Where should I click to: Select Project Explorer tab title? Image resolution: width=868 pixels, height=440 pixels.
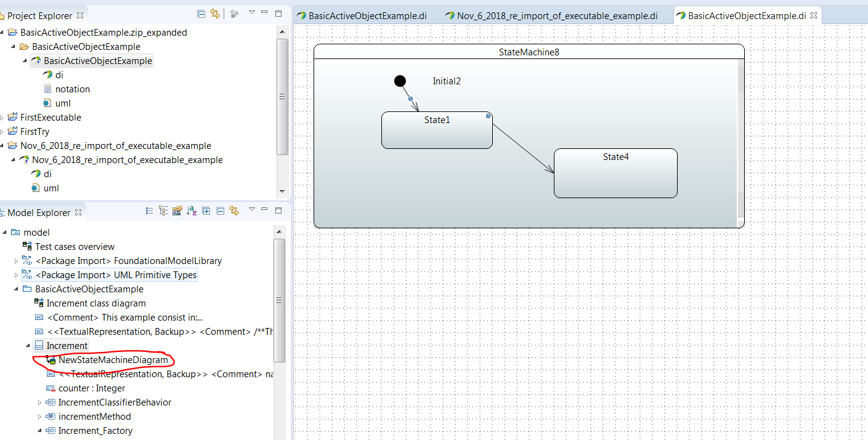pos(39,15)
